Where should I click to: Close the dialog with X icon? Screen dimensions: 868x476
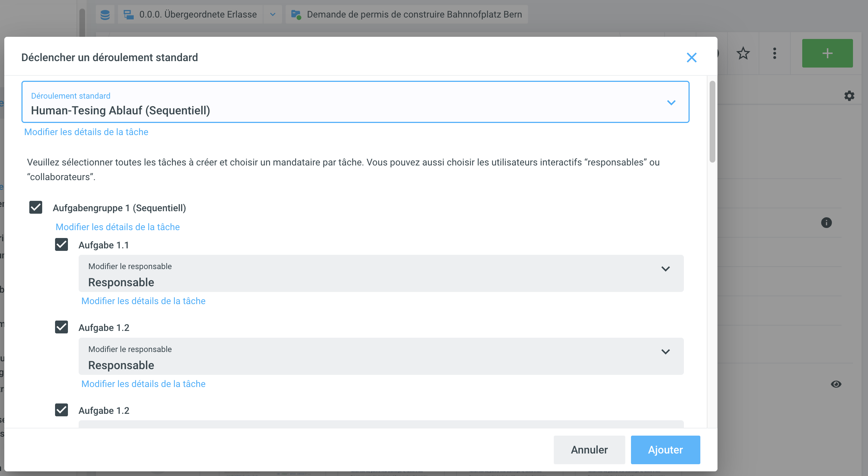click(x=691, y=58)
